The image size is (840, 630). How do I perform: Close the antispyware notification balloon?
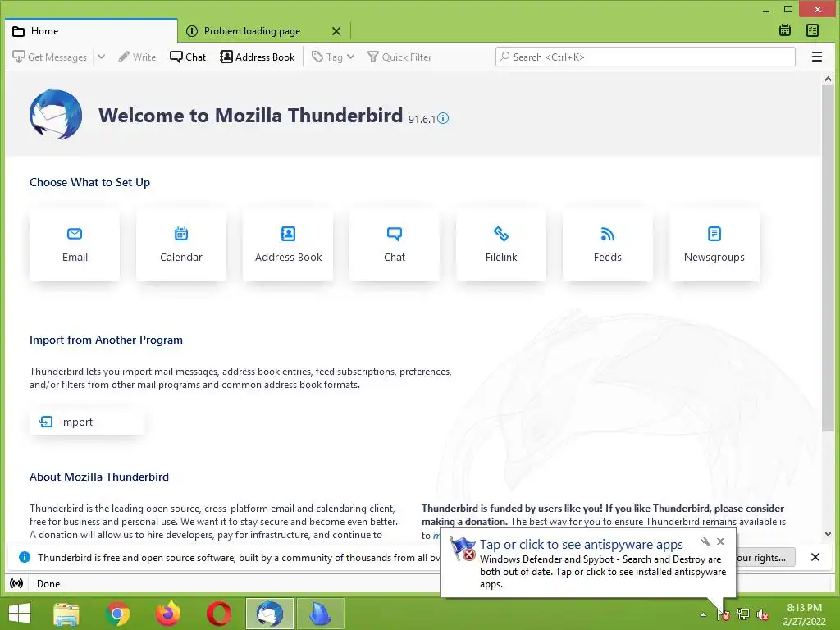pos(720,541)
